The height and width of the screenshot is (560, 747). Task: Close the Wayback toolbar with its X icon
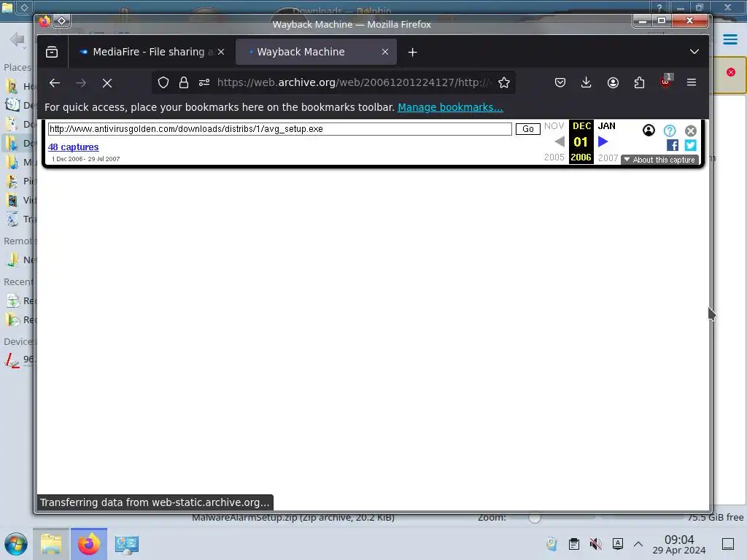click(x=690, y=131)
